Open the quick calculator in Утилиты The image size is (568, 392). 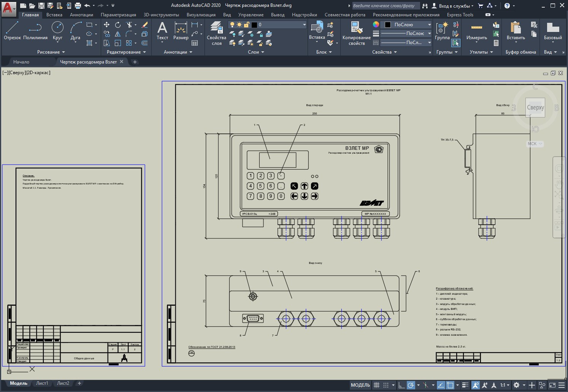coord(496,43)
